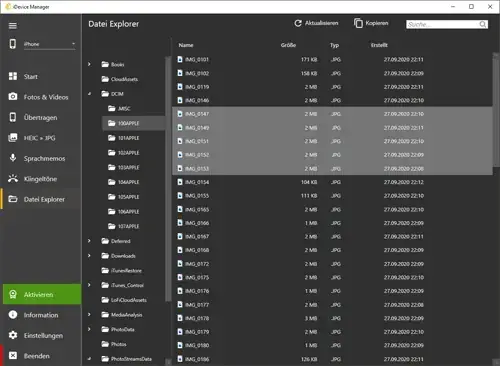The height and width of the screenshot is (366, 500).
Task: Click the file icon of IMG_0154
Action: pos(180,182)
